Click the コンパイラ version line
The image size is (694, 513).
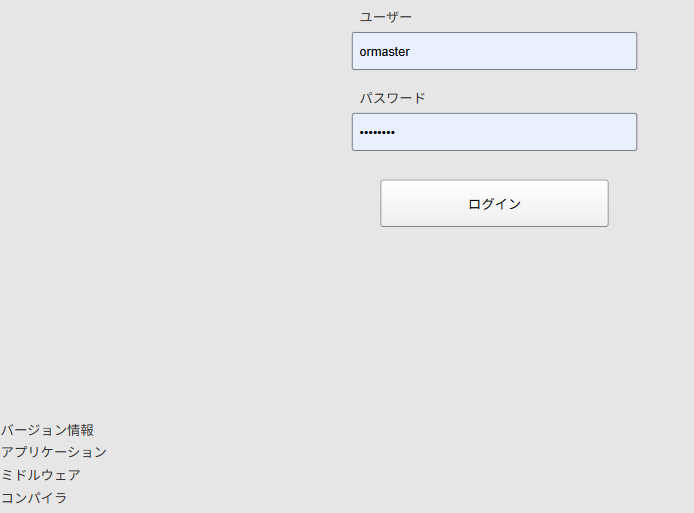pyautogui.click(x=34, y=498)
